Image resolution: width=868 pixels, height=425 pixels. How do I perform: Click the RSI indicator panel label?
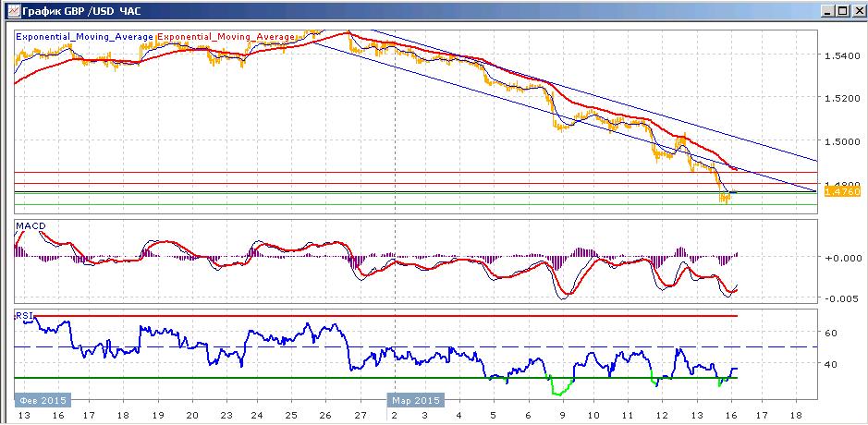pos(25,315)
